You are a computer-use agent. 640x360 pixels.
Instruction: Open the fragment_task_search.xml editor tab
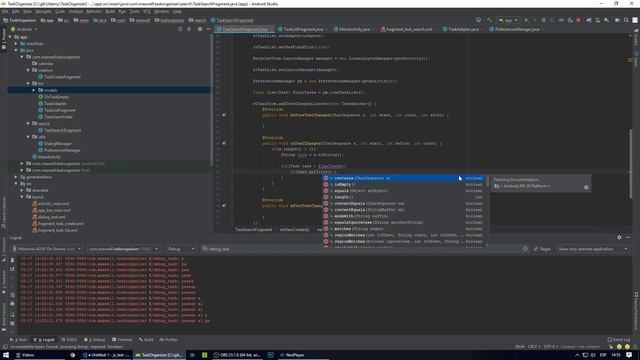tap(409, 29)
